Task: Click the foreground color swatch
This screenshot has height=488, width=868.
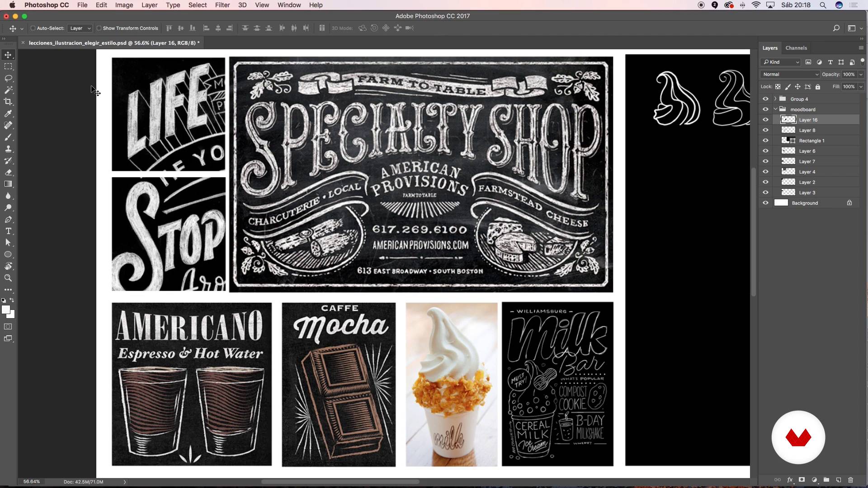Action: tap(5, 310)
